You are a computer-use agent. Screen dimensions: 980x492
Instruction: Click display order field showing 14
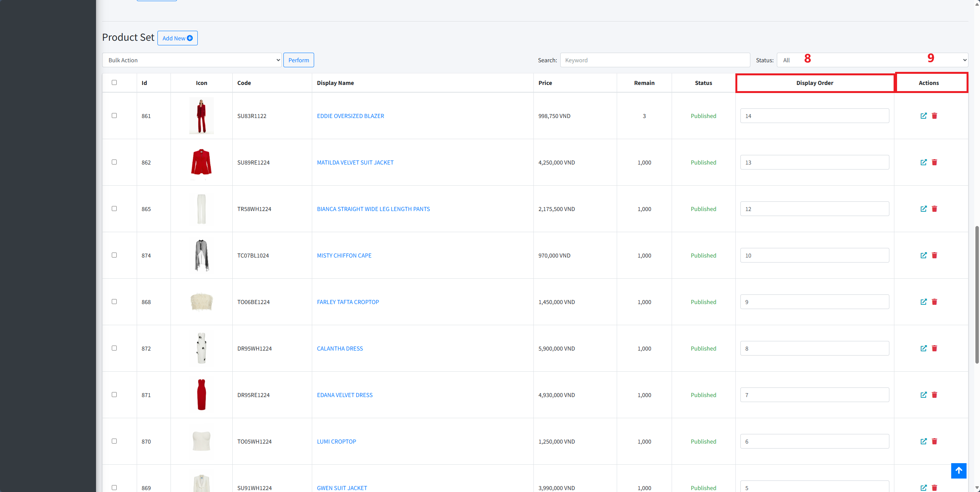pyautogui.click(x=814, y=116)
